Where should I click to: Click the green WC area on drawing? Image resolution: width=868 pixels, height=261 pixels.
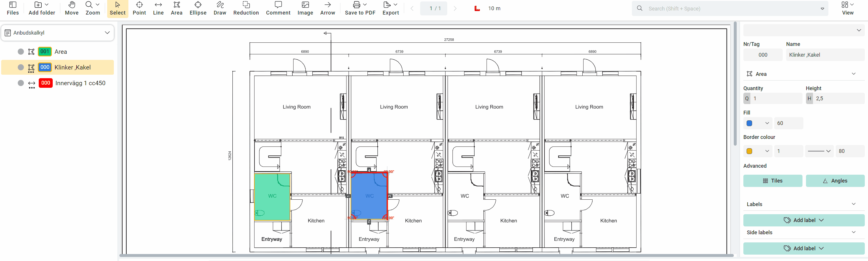tap(272, 197)
